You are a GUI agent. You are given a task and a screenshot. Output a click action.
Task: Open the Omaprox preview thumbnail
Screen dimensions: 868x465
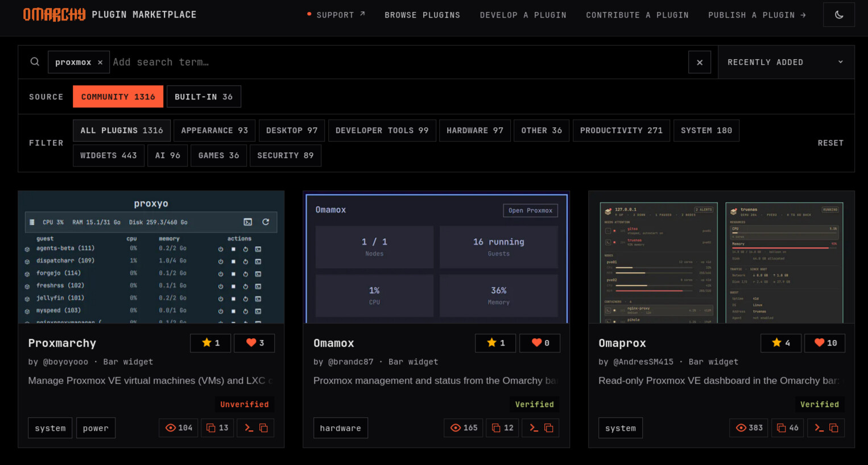tap(721, 258)
